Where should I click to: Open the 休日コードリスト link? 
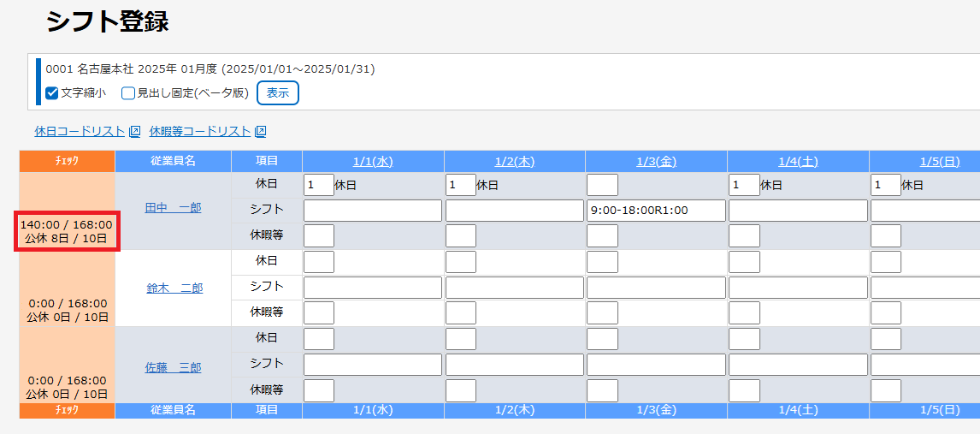pos(80,132)
